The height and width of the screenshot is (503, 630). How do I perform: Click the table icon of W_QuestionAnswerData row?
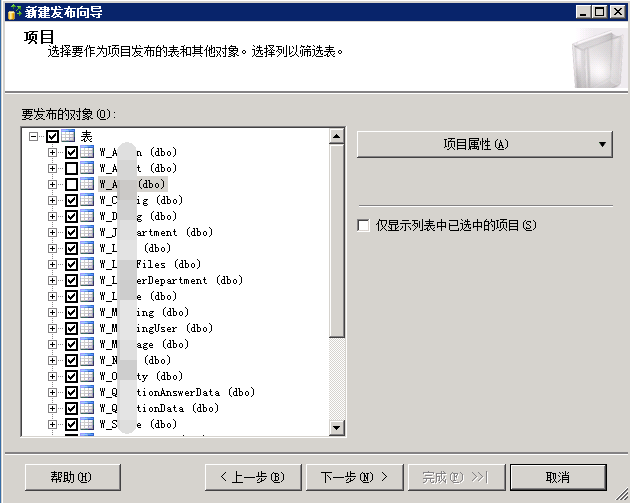[x=86, y=392]
